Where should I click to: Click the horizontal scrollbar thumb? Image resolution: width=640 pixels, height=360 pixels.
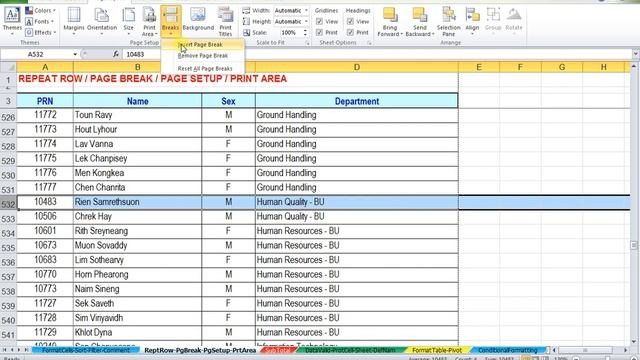point(585,350)
